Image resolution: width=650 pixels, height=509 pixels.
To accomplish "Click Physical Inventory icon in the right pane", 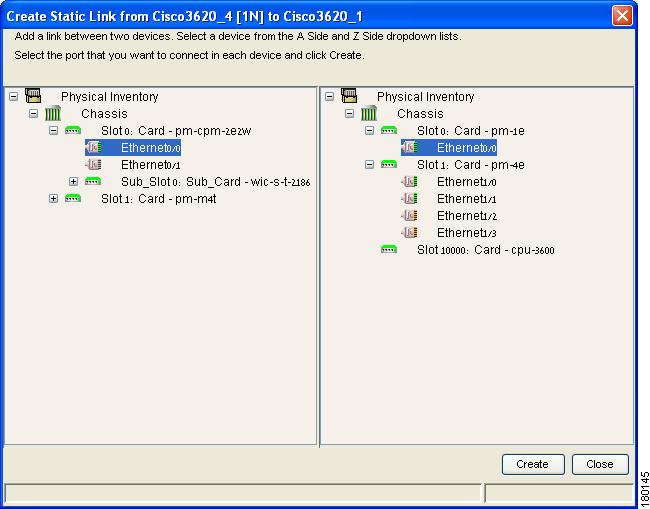I will pos(349,95).
